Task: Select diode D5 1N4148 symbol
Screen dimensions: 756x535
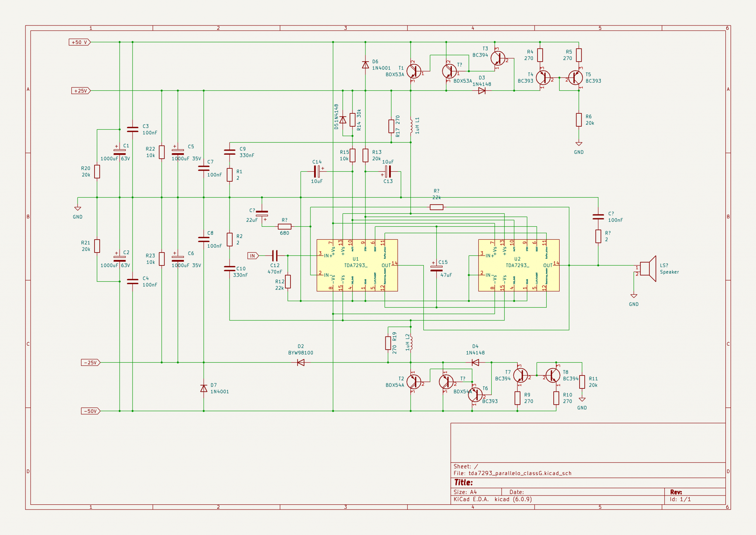Action: click(343, 120)
